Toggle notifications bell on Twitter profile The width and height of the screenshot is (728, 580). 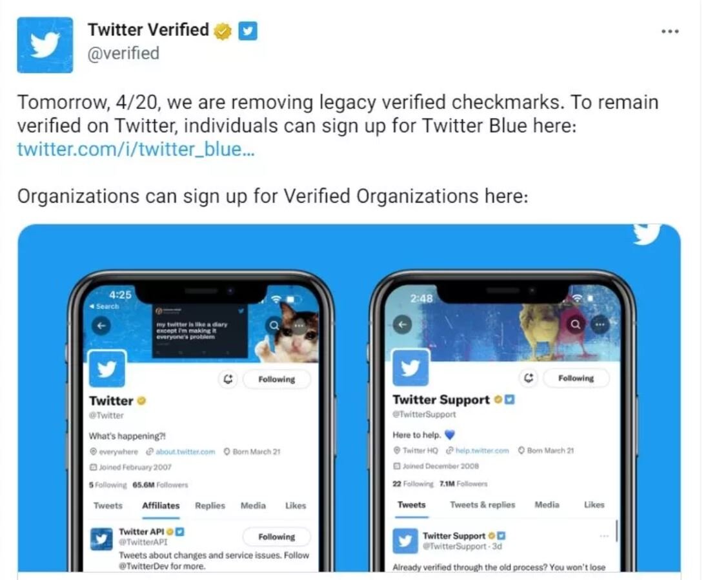click(x=228, y=379)
